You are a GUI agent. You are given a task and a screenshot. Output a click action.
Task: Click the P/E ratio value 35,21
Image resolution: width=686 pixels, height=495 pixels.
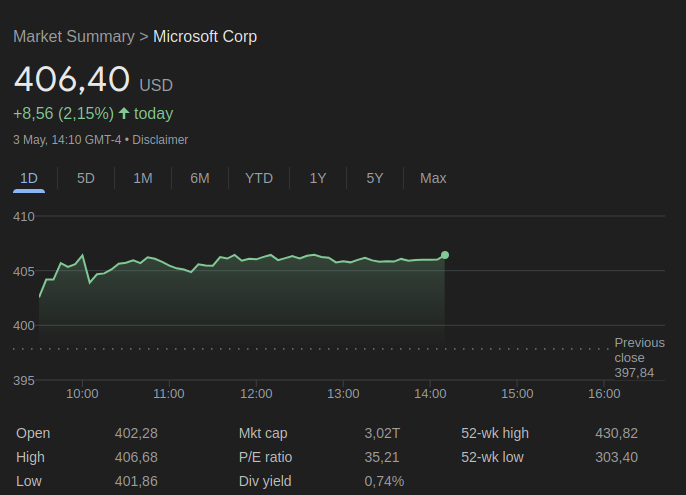pos(382,457)
